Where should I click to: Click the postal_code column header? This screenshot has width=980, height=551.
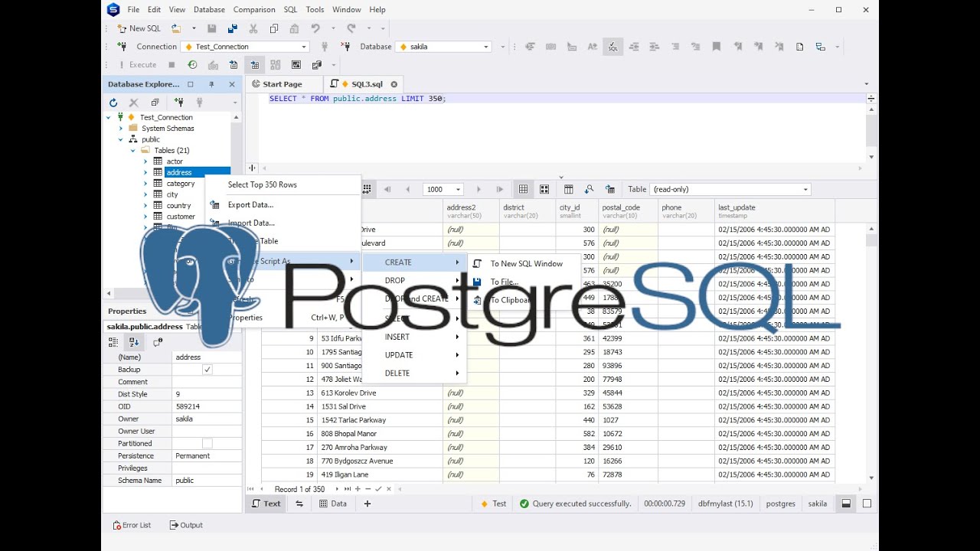pyautogui.click(x=629, y=211)
